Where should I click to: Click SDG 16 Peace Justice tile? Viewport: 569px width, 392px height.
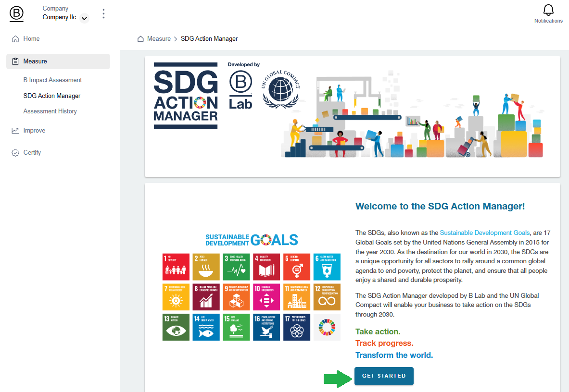click(x=266, y=327)
